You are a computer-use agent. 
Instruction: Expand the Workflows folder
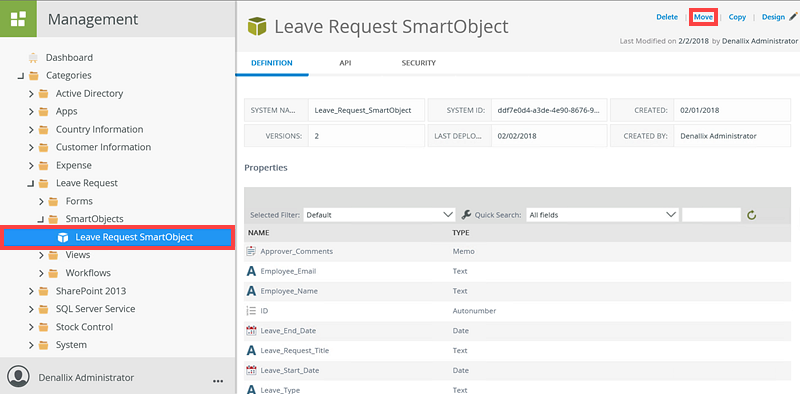pyautogui.click(x=41, y=273)
